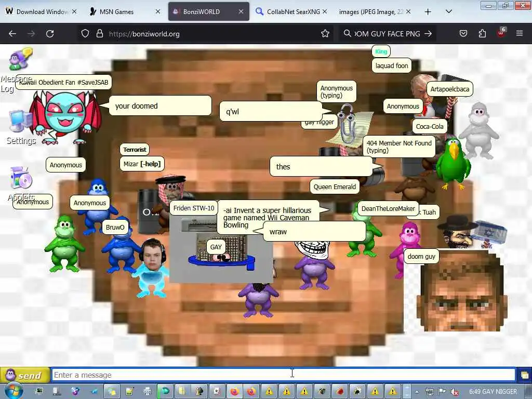This screenshot has height=399, width=532.
Task: Close the MSN Games tab
Action: pos(158,12)
